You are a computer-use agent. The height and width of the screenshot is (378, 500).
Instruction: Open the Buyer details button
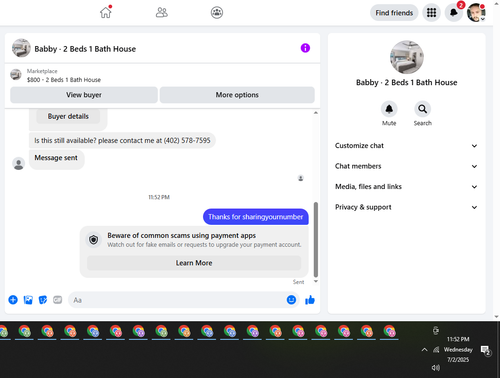click(68, 116)
